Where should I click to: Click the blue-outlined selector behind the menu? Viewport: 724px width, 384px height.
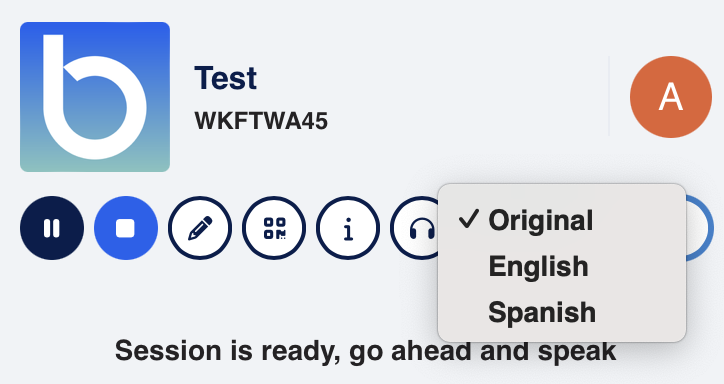[697, 228]
